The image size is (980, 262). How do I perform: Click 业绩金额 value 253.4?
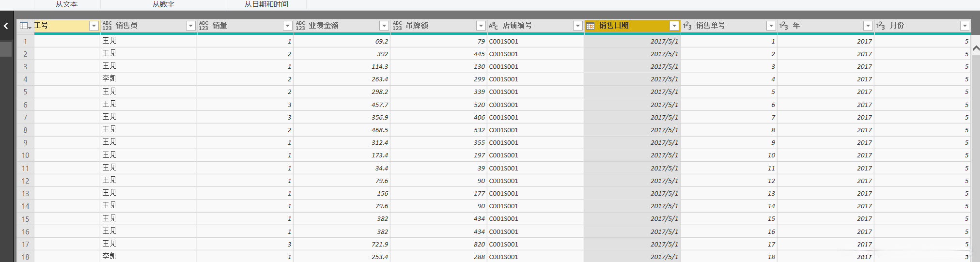[342, 257]
